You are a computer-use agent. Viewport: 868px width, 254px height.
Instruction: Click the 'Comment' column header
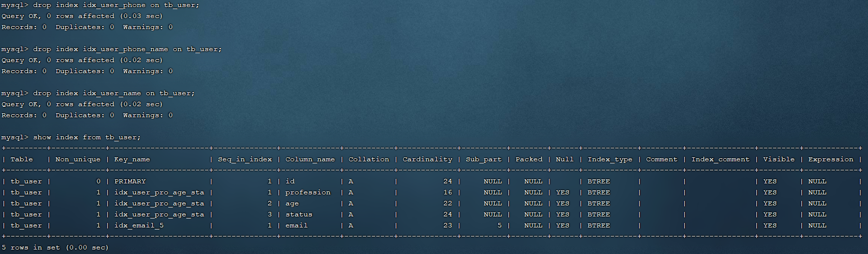point(661,159)
